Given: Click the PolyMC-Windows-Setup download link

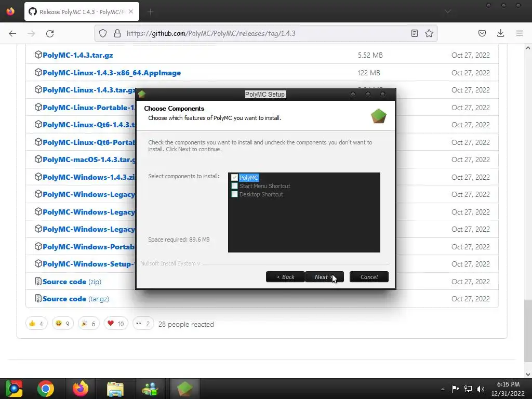Looking at the screenshot, I should [x=89, y=264].
